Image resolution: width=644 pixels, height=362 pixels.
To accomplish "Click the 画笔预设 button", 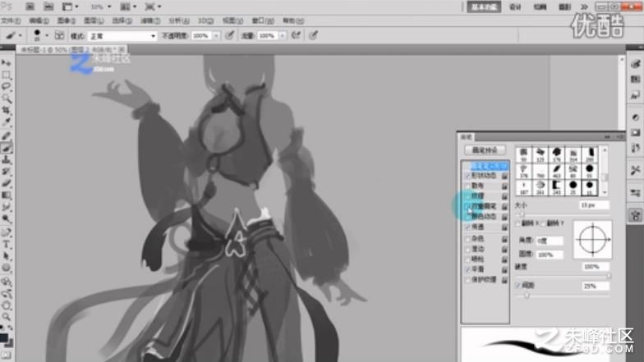I will (485, 150).
